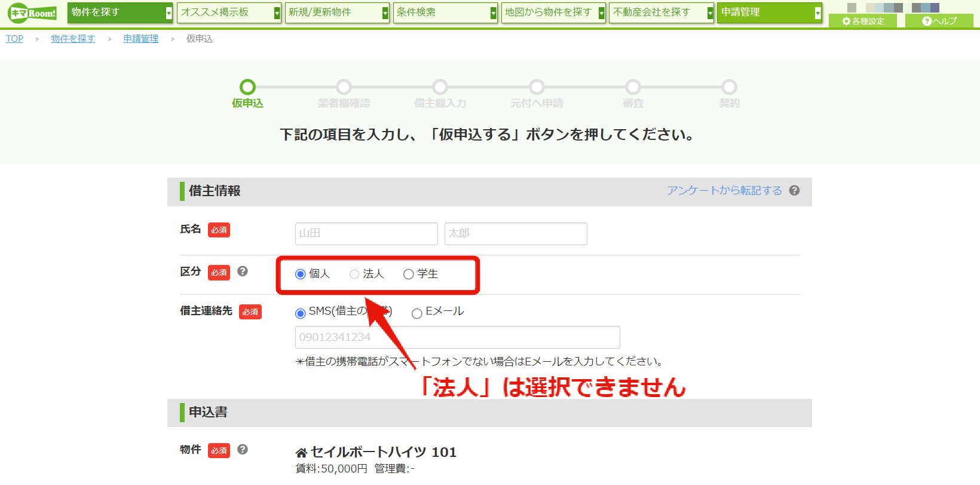980x485 pixels.
Task: Open the オススメ掲示板 menu
Action: [x=229, y=13]
